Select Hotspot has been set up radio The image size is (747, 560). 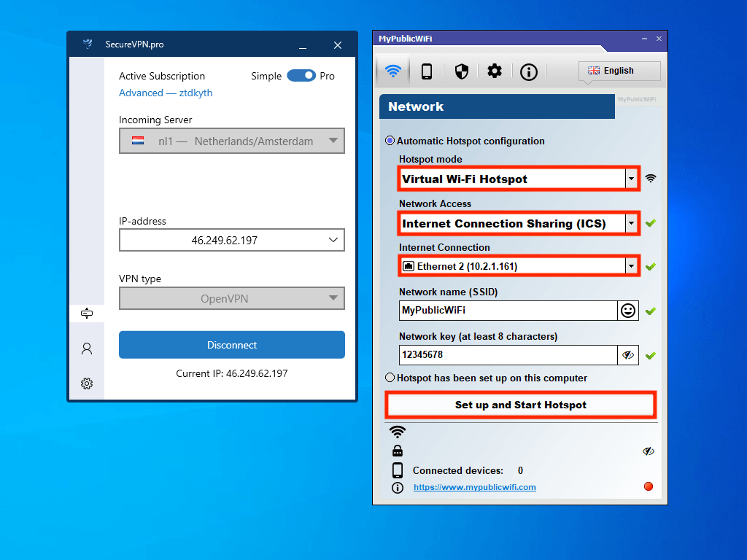tap(390, 378)
